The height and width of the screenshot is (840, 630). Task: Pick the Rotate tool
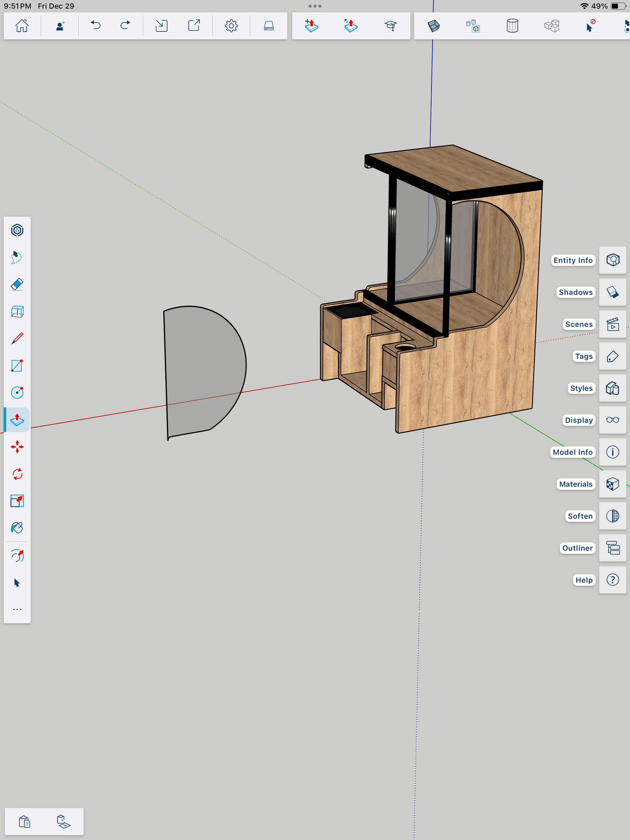tap(17, 474)
